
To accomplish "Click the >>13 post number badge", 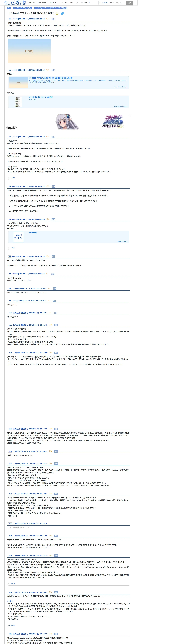I will click(x=10, y=429).
